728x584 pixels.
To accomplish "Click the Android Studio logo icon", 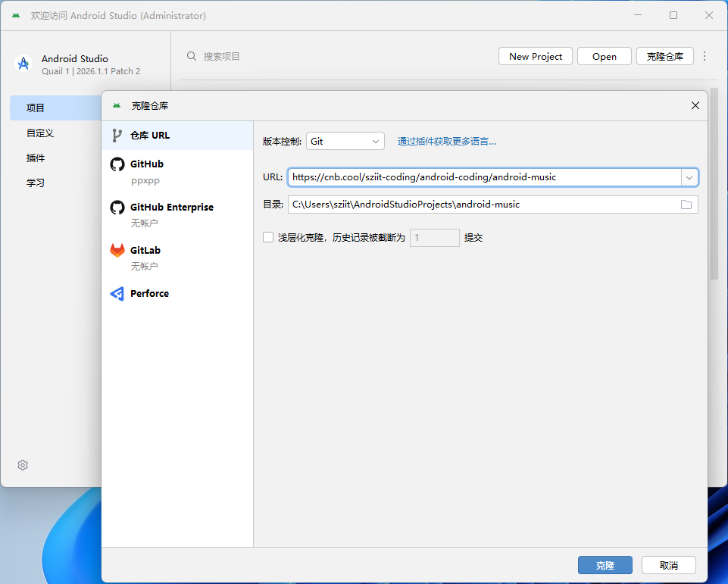I will tap(23, 64).
